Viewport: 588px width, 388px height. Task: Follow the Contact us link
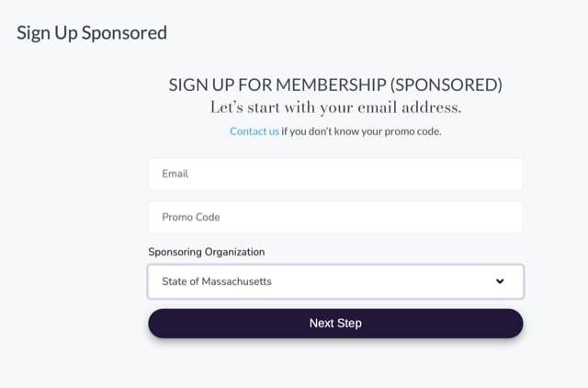click(x=254, y=131)
